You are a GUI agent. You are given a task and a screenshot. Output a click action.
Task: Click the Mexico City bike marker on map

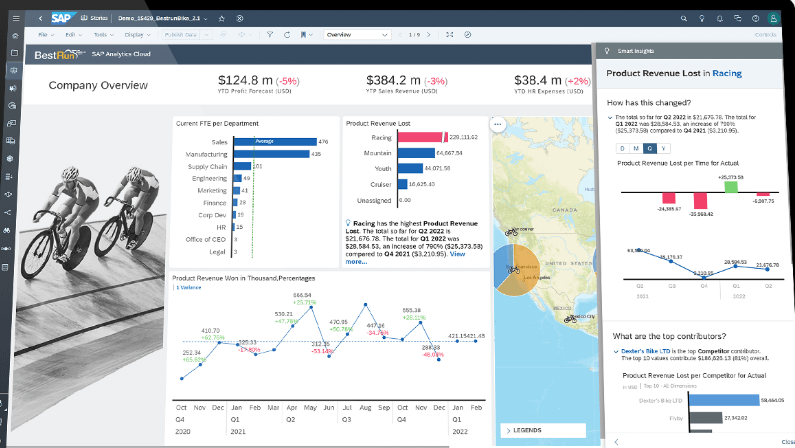(571, 319)
